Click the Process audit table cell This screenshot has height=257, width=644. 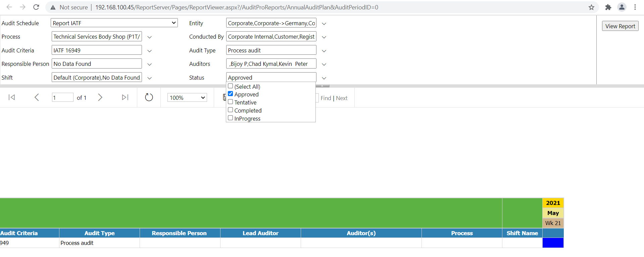[100, 243]
